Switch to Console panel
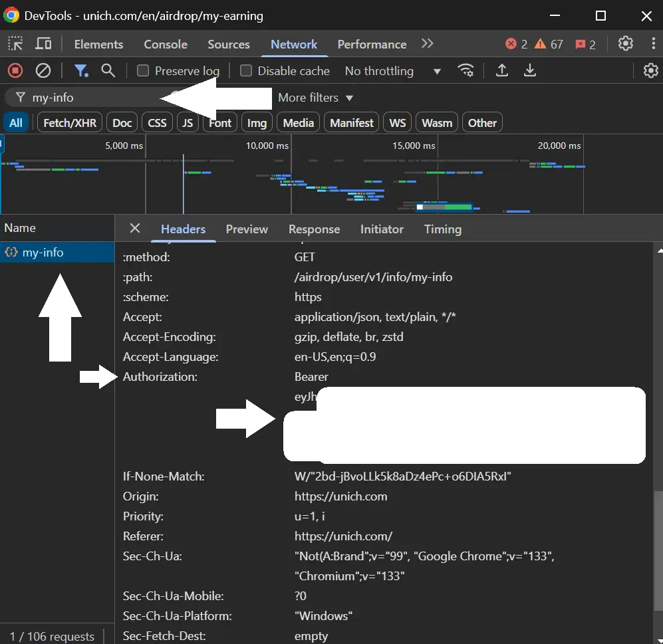Viewport: 663px width, 644px height. coord(166,44)
